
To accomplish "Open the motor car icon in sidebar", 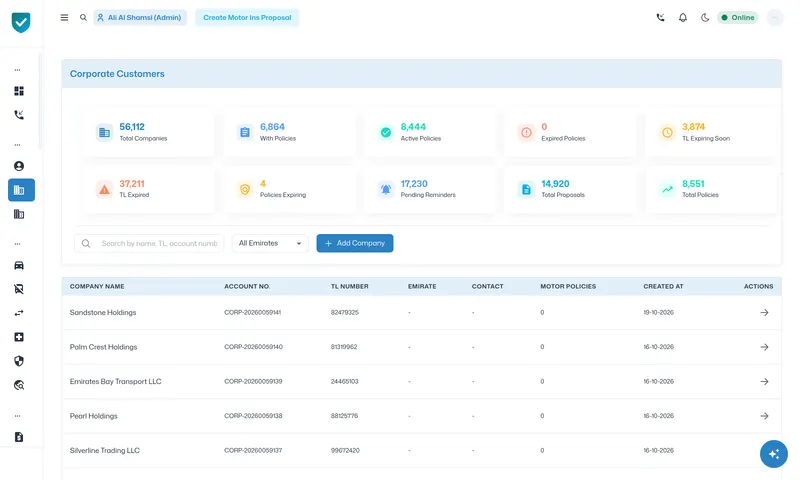I will pos(19,265).
